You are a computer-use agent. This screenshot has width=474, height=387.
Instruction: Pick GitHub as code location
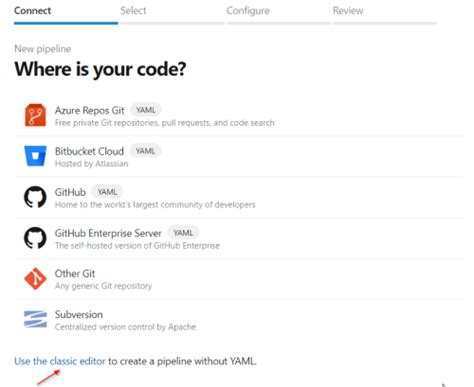pos(239,197)
